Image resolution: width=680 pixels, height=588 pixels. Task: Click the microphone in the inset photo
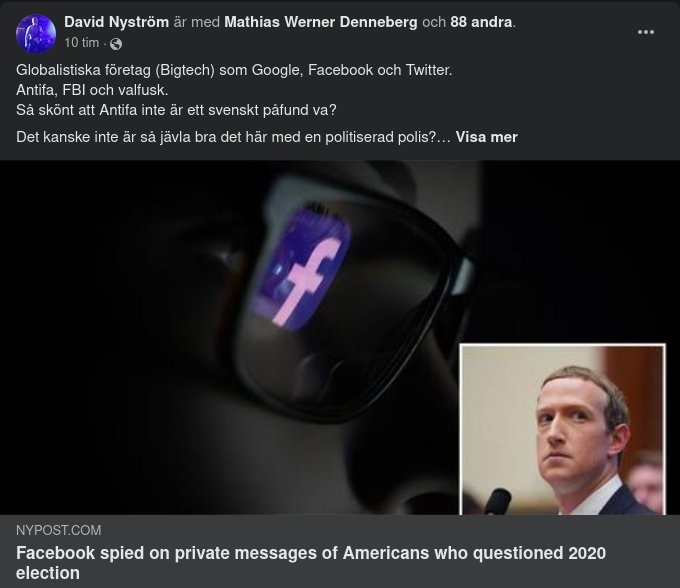(x=497, y=501)
